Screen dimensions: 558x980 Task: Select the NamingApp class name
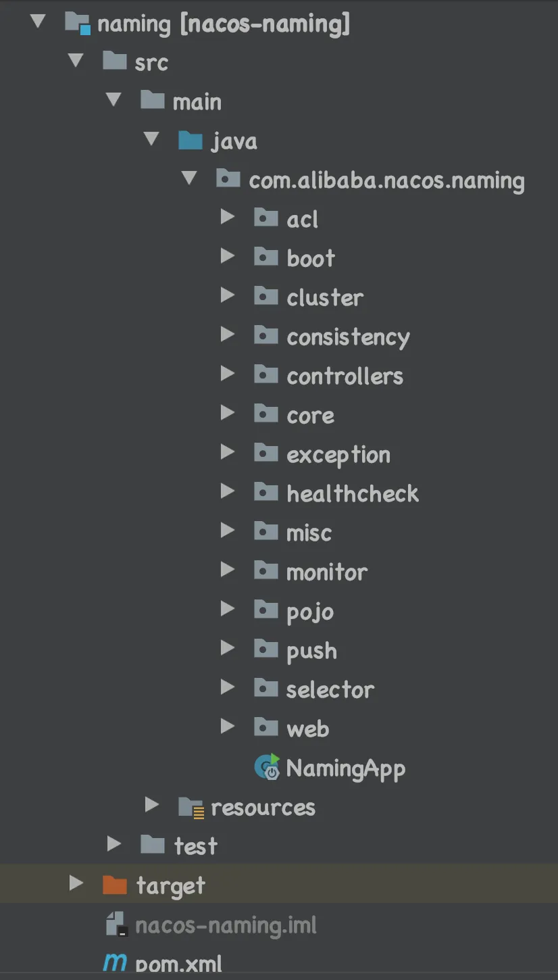click(345, 768)
